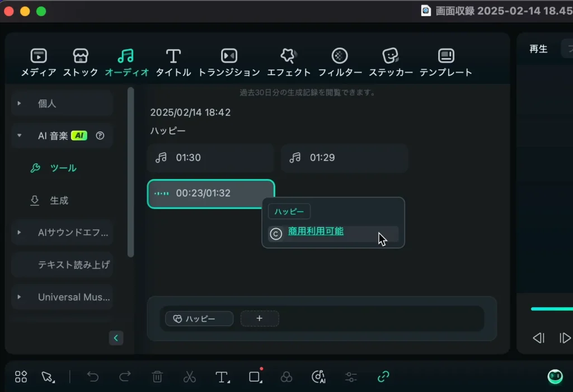Open the Transitions tab
Screen dimensions: 573x392
(229, 56)
